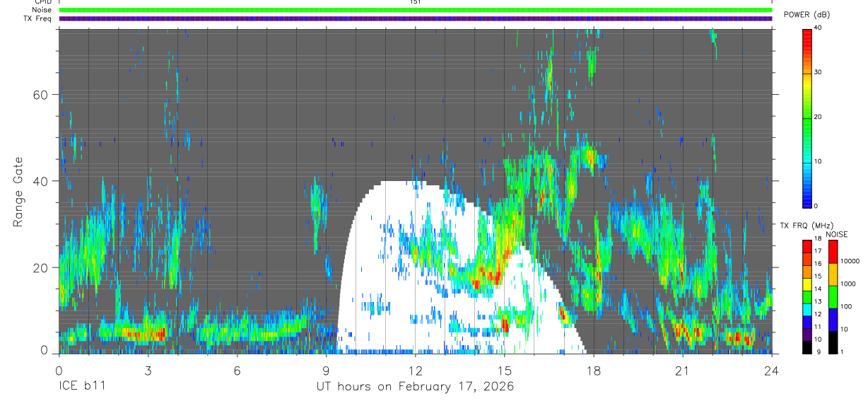This screenshot has width=868, height=401.
Task: Click the '6' UT hour axis tick
Action: click(x=237, y=371)
